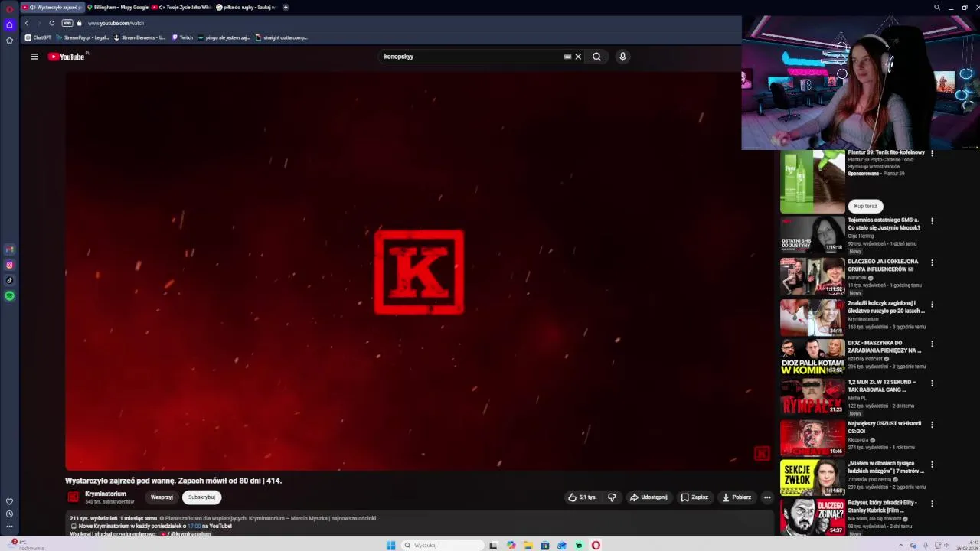Open the ChatGPT bookmark
The height and width of the screenshot is (551, 980).
coord(38,37)
